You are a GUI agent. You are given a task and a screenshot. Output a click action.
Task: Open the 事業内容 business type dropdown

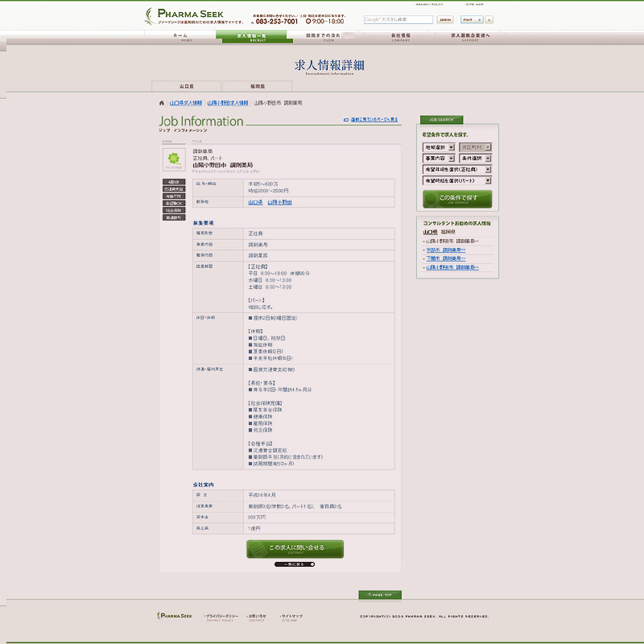pyautogui.click(x=439, y=159)
